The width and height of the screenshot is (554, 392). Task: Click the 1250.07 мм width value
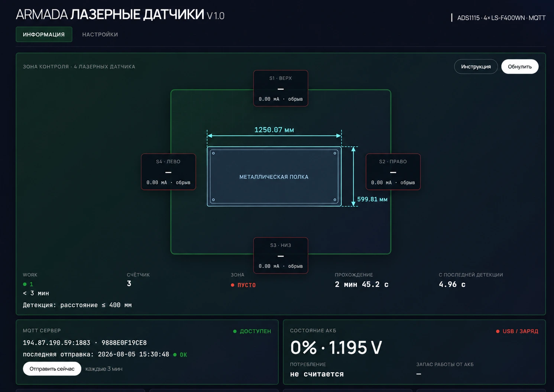point(274,130)
